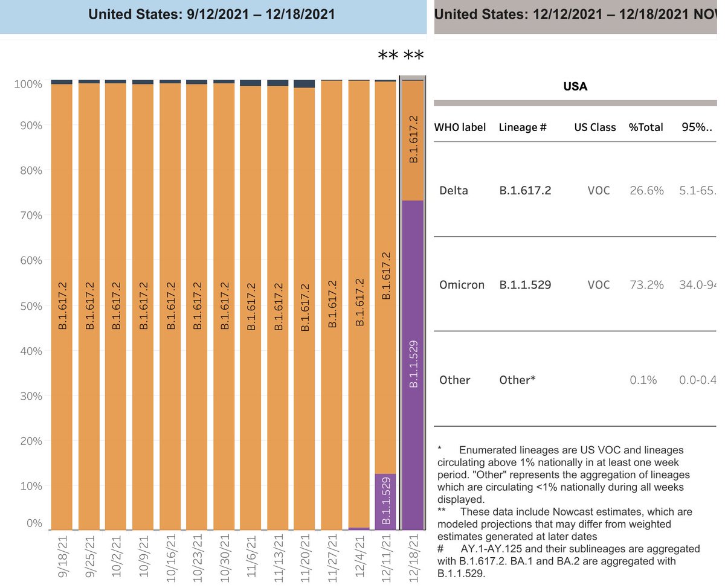The height and width of the screenshot is (588, 725).
Task: Select the B.1.617.2 segment for 12/4/21
Action: click(360, 302)
